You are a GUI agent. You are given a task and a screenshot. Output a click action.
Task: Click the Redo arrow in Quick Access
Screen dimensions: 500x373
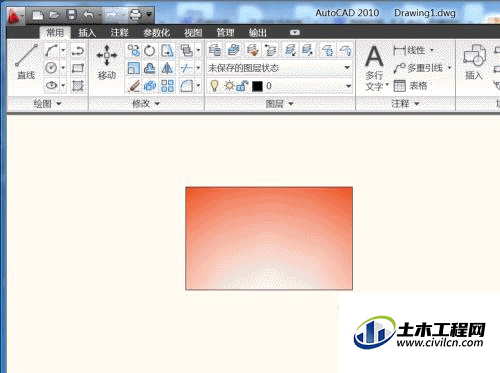112,15
